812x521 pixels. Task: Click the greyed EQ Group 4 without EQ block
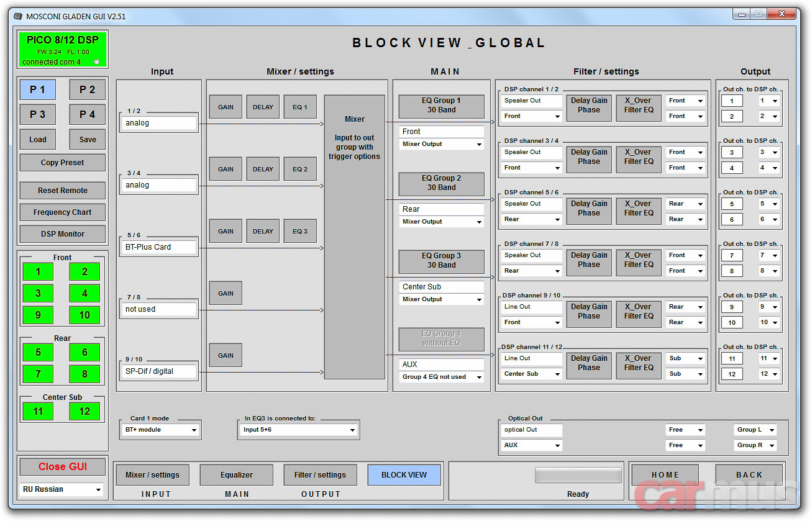442,339
